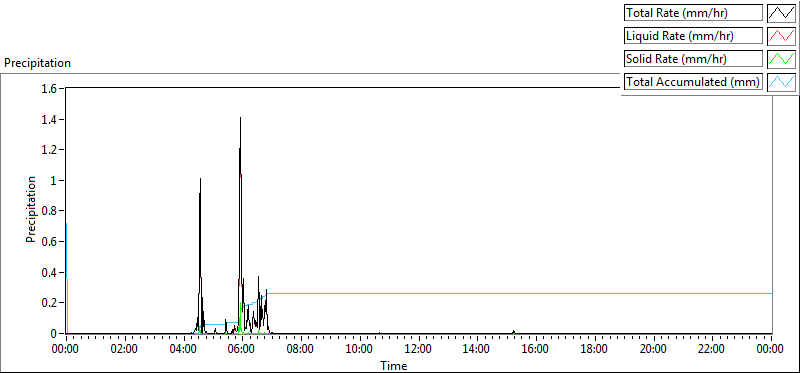Screen dimensions: 800x373
Task: Click the Total Rate black line icon
Action: tap(782, 13)
